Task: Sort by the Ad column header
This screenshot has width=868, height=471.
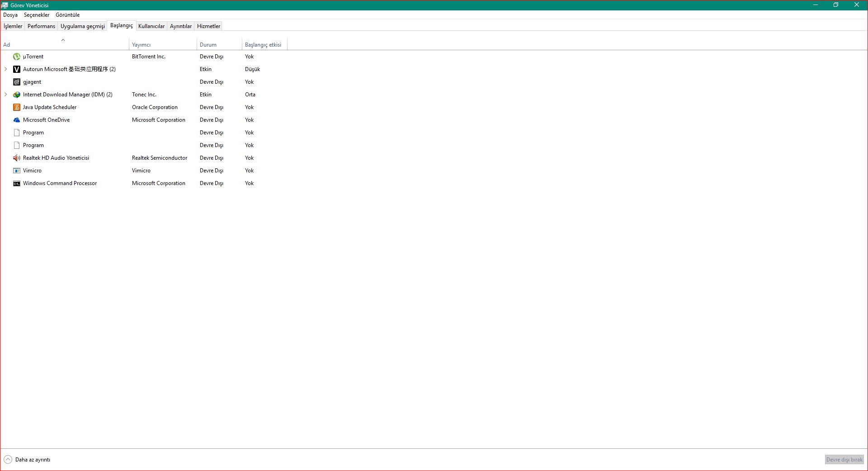Action: (x=64, y=44)
